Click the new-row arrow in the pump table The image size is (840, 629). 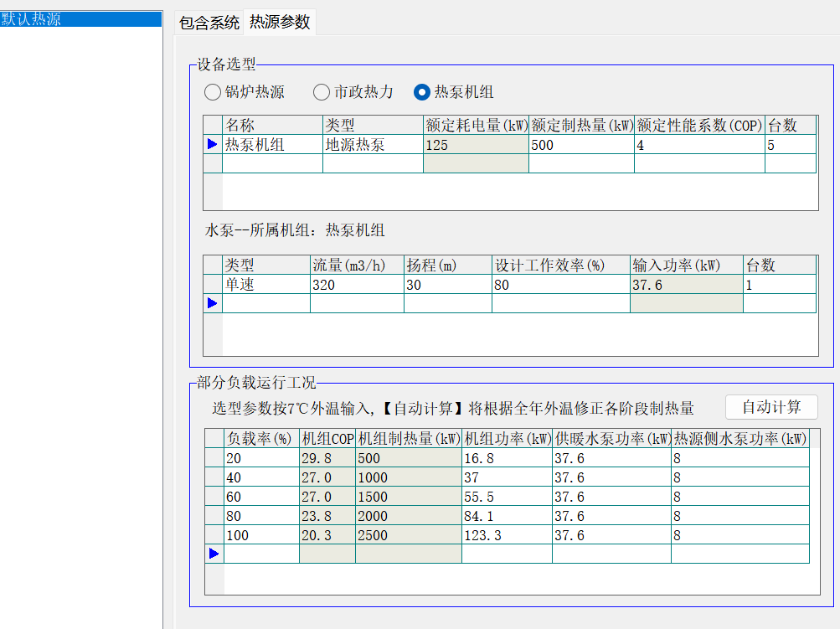click(x=213, y=303)
